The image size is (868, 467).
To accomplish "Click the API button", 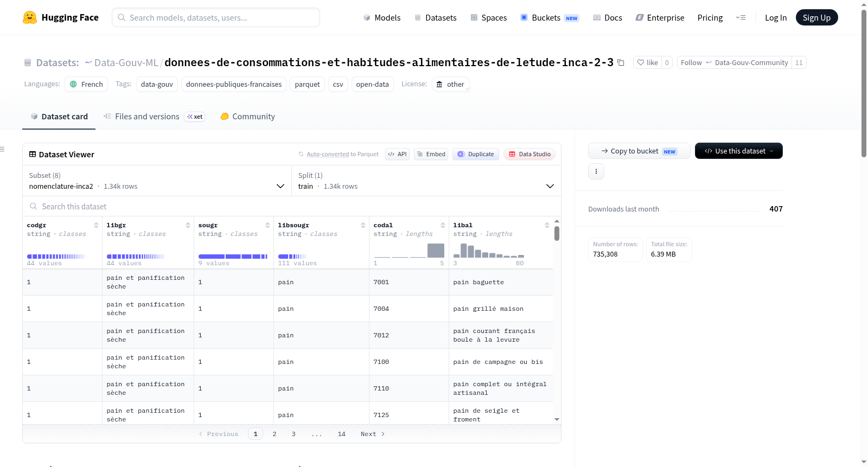I will [x=397, y=154].
